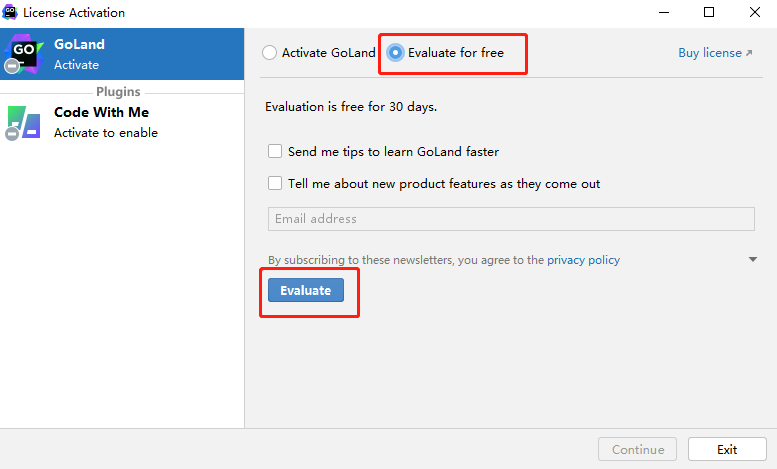
Task: Click the Exit button
Action: point(727,450)
